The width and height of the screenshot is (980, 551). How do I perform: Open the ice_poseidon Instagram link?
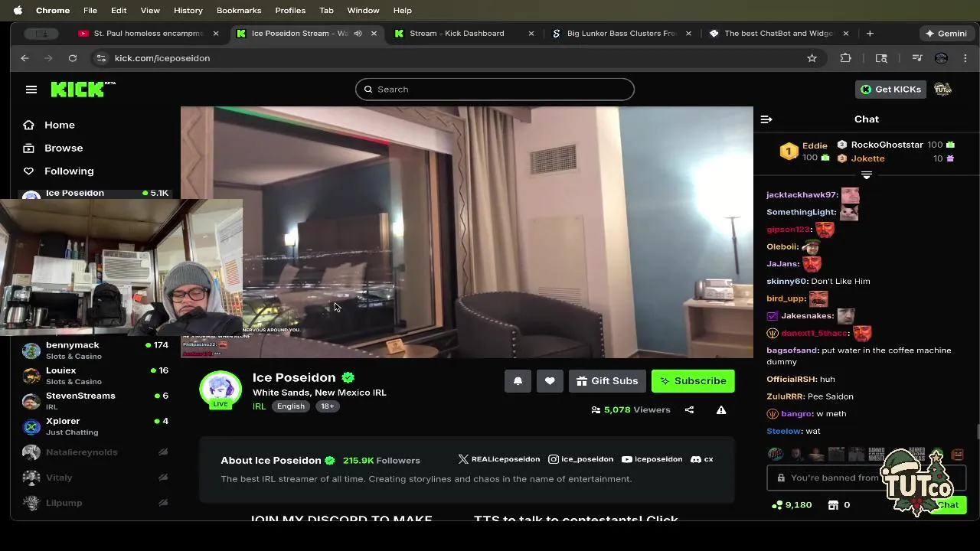pos(581,459)
